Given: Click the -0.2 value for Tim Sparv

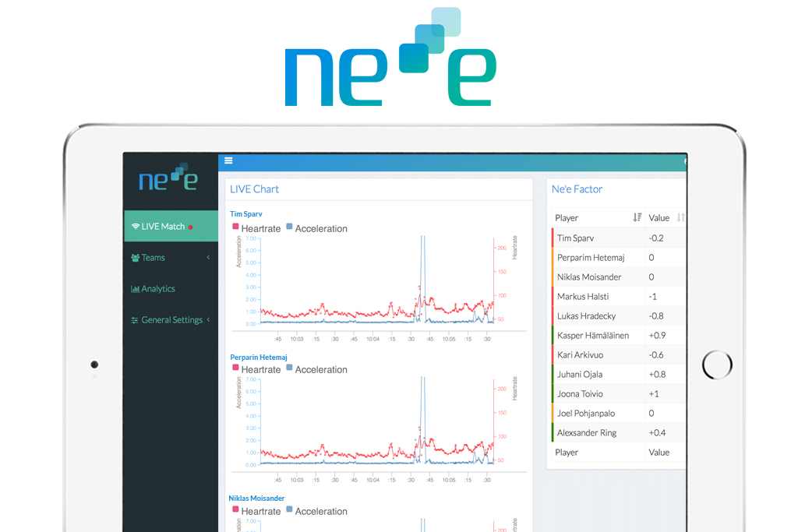Looking at the screenshot, I should point(656,238).
